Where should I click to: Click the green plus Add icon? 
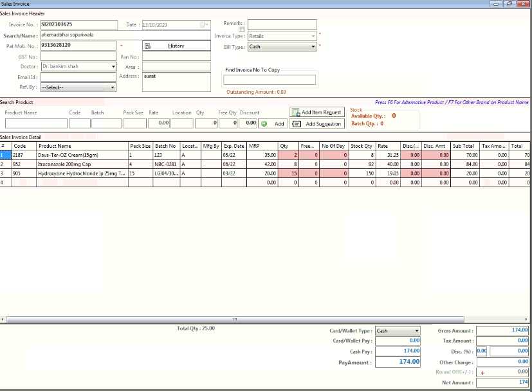(x=264, y=123)
